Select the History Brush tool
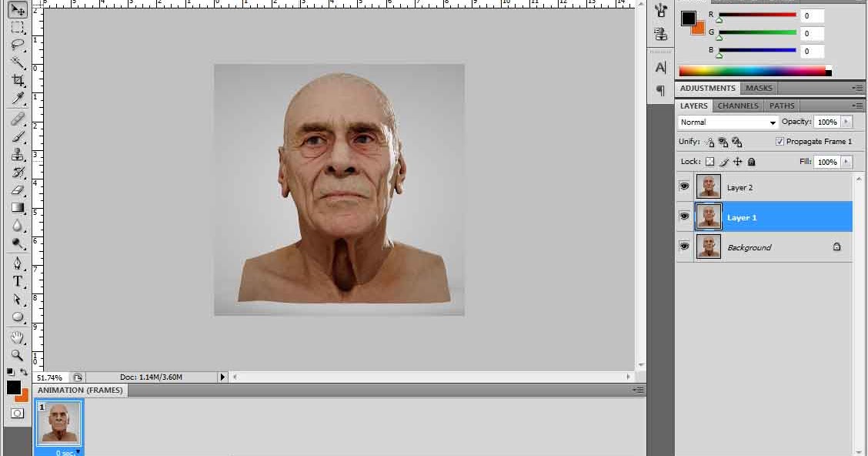 (x=18, y=172)
